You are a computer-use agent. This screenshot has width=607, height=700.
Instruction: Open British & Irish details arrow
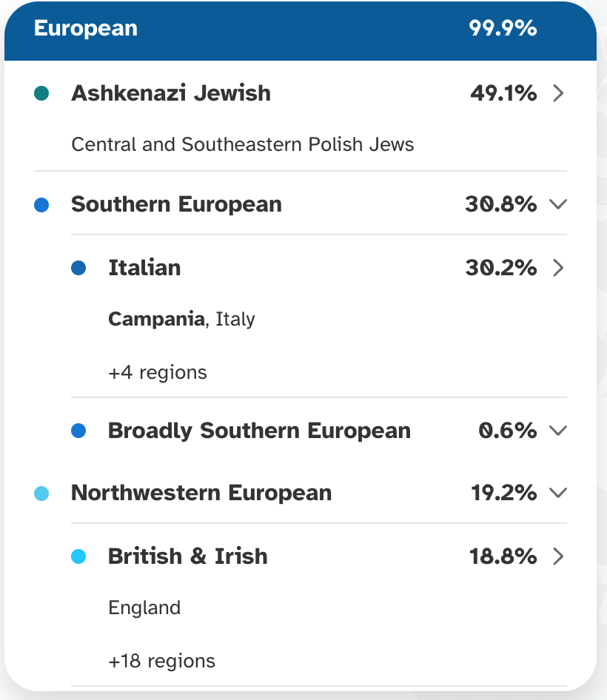click(558, 556)
